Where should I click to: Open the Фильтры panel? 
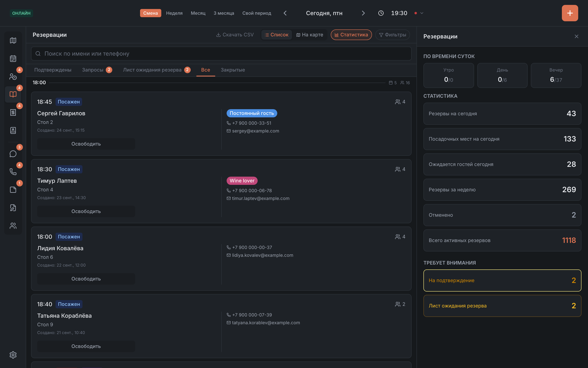click(x=392, y=35)
